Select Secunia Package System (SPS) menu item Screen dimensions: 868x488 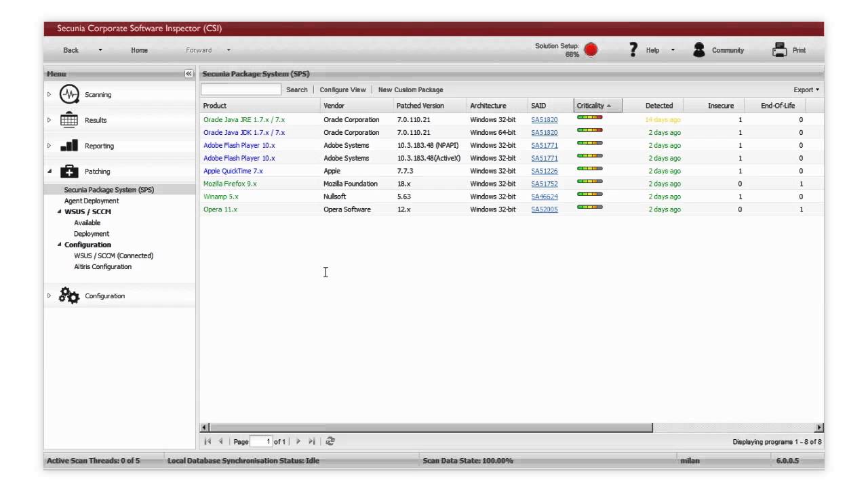point(109,190)
